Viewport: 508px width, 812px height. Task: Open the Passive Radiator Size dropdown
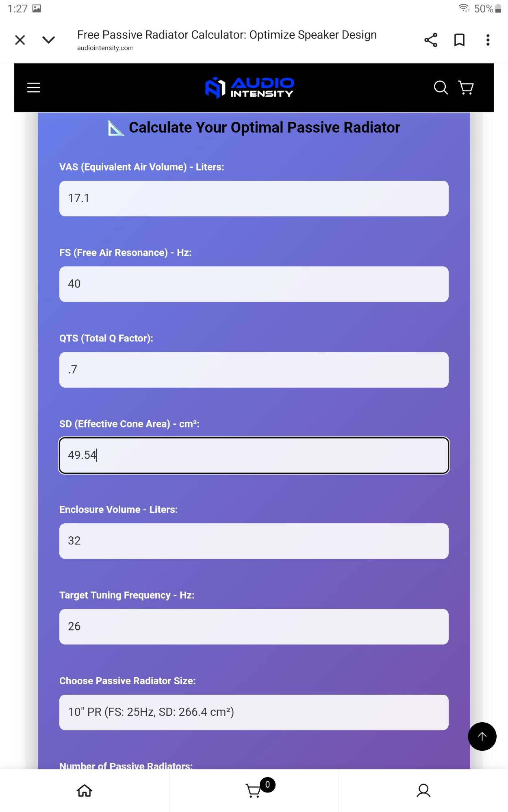(x=254, y=712)
